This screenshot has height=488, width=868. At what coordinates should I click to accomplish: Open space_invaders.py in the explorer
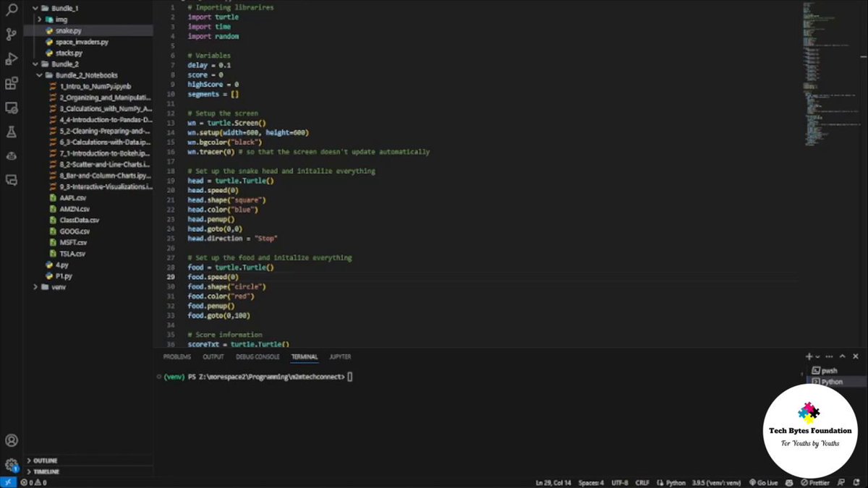82,42
